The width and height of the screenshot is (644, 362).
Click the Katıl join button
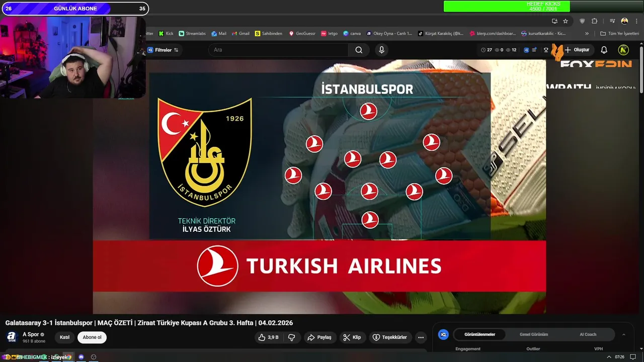tap(64, 337)
